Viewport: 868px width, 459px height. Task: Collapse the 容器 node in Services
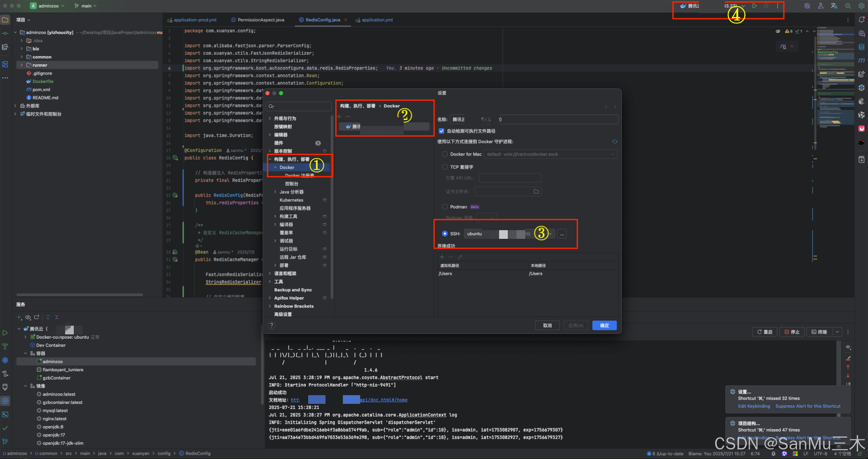click(25, 353)
